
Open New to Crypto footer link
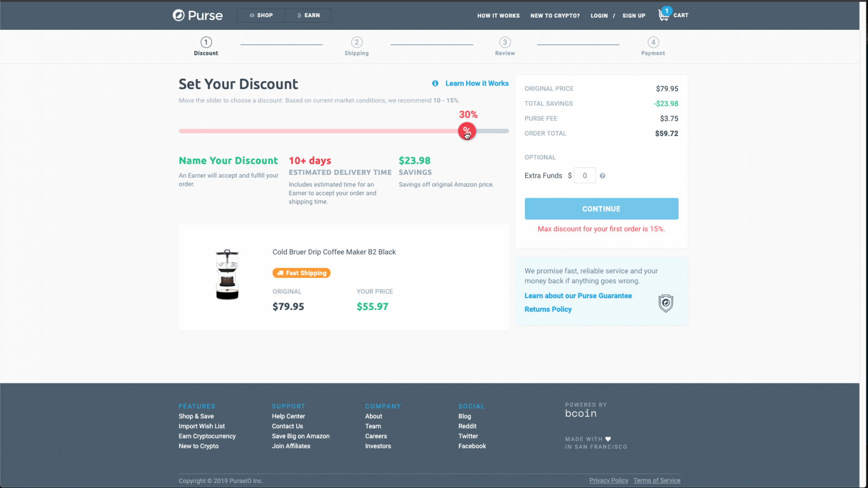pyautogui.click(x=198, y=447)
